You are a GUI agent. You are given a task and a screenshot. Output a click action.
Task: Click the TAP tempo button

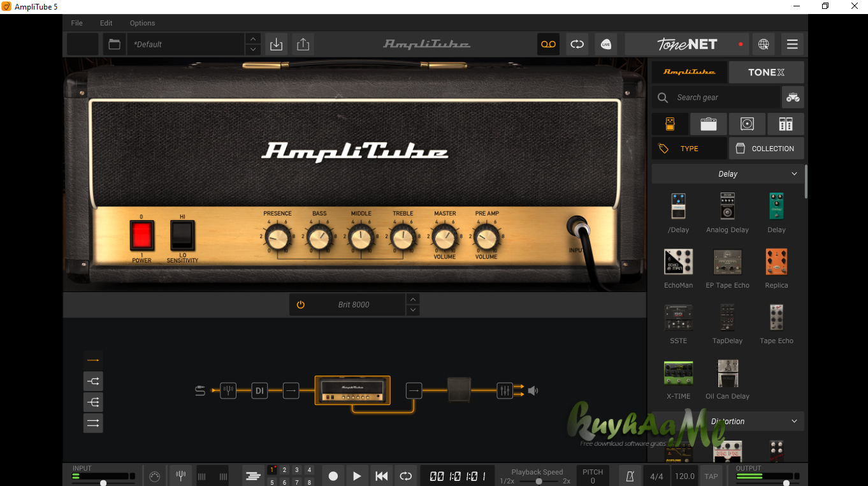click(x=711, y=476)
